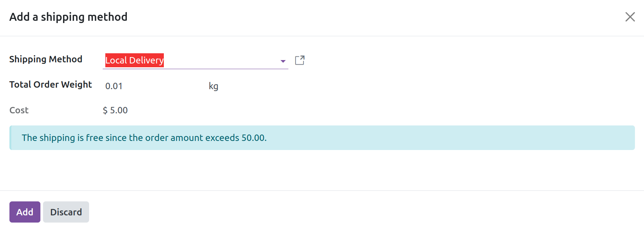Click the blank header area beside the title
The height and width of the screenshot is (232, 644).
pyautogui.click(x=340, y=17)
